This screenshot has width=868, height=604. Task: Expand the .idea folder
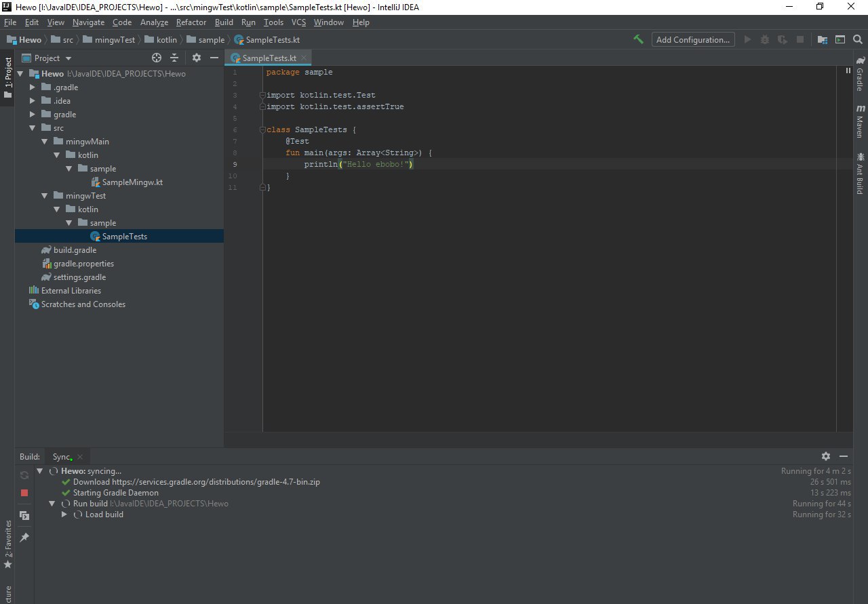point(33,101)
